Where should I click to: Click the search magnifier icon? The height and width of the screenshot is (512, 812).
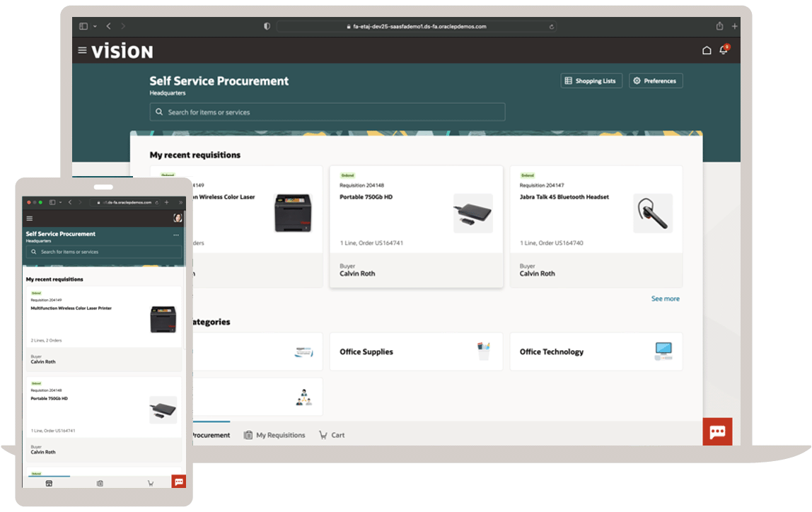coord(159,112)
